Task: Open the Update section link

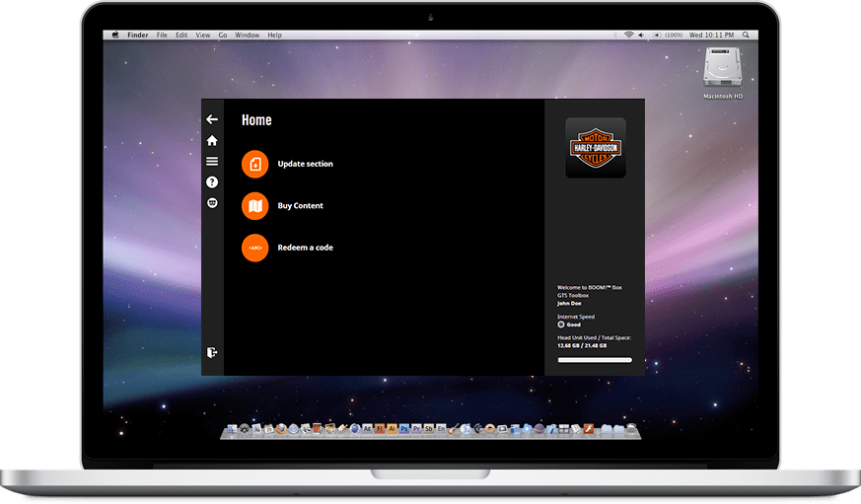Action: (306, 164)
